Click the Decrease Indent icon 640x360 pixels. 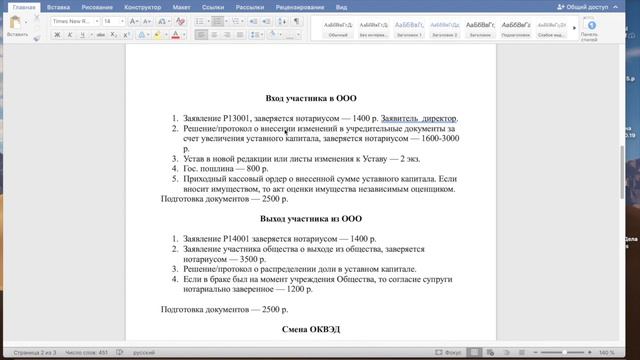(253, 21)
